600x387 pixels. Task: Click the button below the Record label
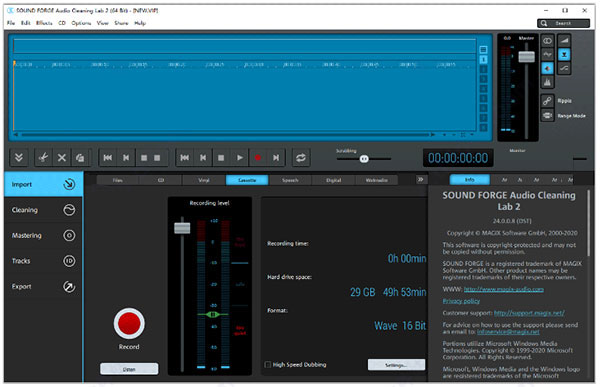pyautogui.click(x=129, y=369)
